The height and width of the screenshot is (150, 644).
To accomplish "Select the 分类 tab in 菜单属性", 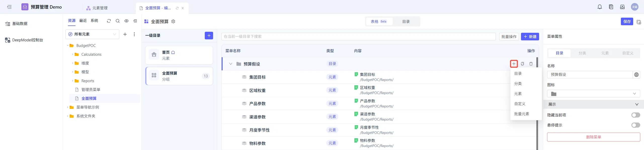I will 582,53.
